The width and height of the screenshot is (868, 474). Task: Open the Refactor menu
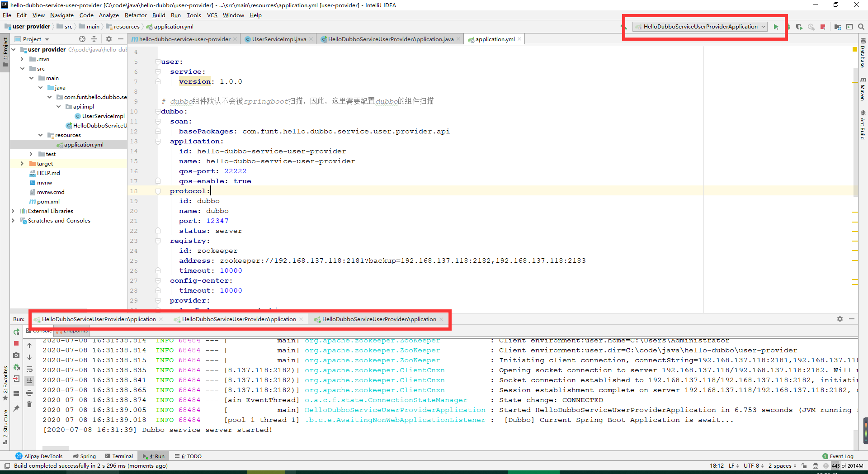point(136,15)
